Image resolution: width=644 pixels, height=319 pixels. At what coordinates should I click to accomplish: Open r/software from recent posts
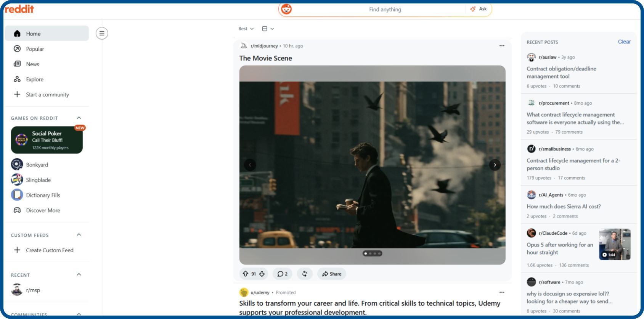tap(549, 282)
